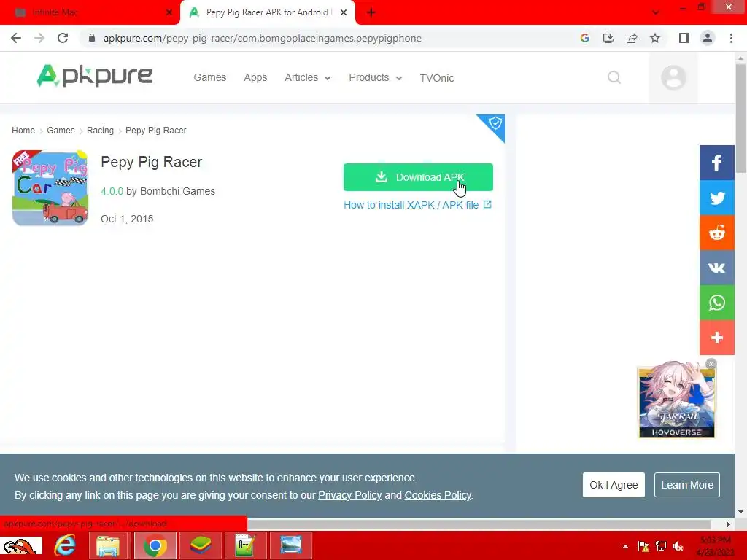Viewport: 747px width, 560px height.
Task: Click the vertical page scrollbar thumb
Action: [740, 119]
